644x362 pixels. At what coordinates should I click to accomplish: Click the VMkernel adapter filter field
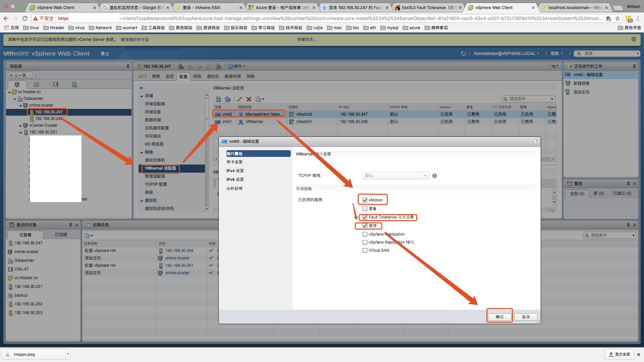click(x=529, y=99)
